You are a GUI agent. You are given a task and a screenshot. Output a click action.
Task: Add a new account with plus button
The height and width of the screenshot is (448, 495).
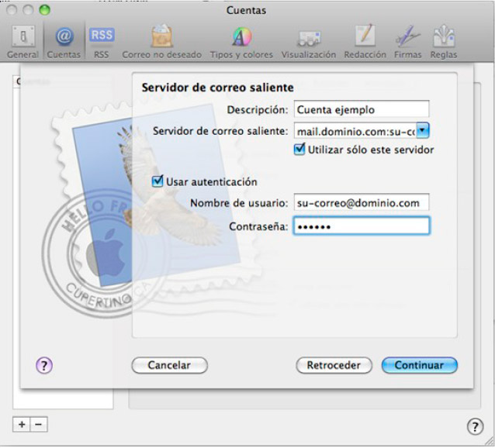point(22,424)
